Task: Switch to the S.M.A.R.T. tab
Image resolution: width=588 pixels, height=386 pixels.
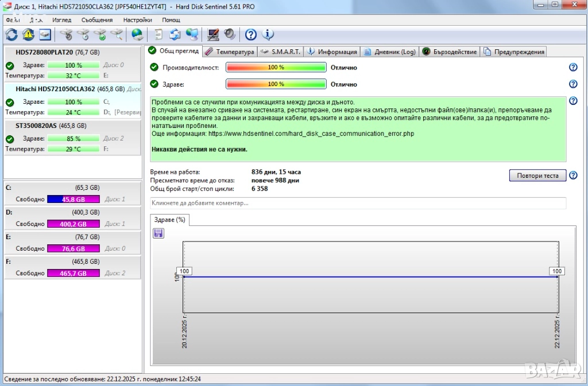Action: click(280, 52)
